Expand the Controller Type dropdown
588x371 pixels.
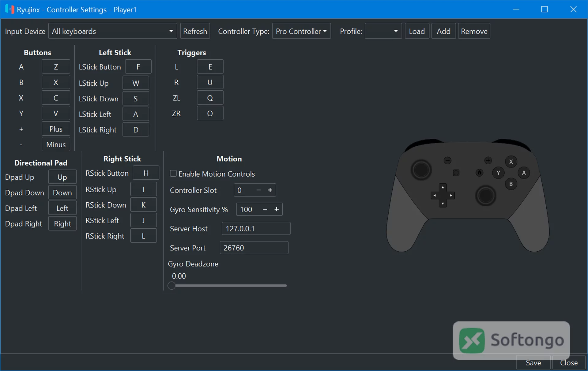301,31
